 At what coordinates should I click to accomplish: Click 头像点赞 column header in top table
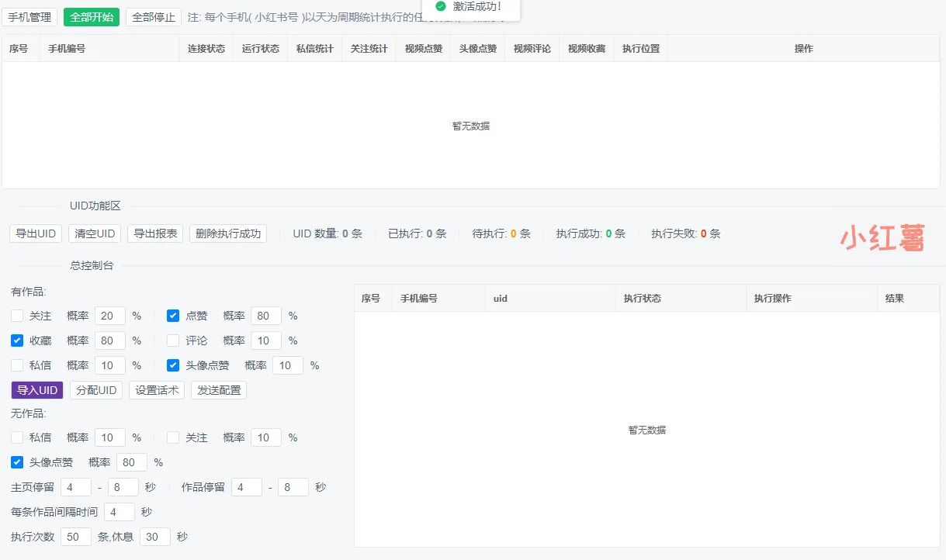[x=478, y=48]
